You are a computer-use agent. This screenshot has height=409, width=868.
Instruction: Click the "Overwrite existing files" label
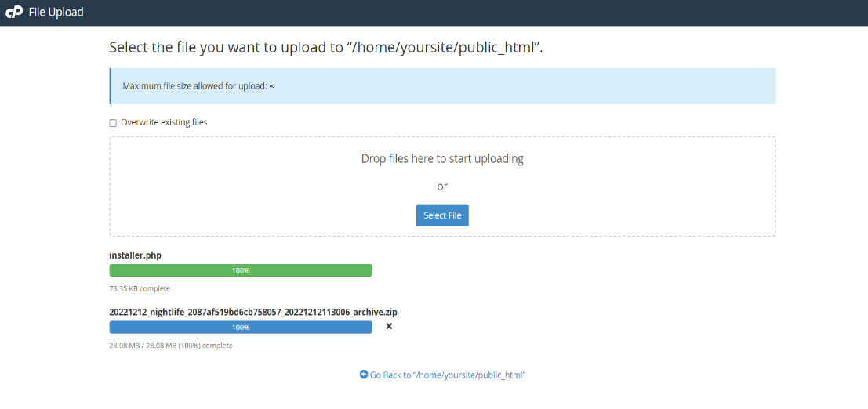coord(164,122)
